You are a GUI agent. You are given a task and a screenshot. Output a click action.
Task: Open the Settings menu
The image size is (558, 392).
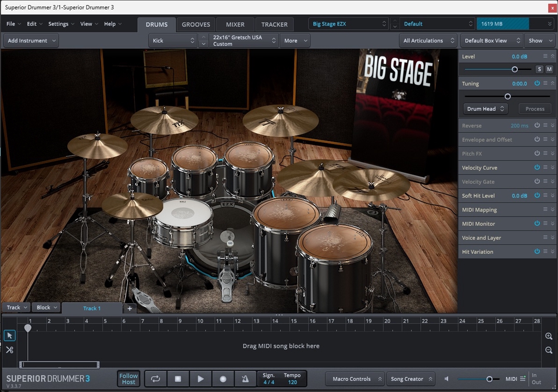coord(58,24)
